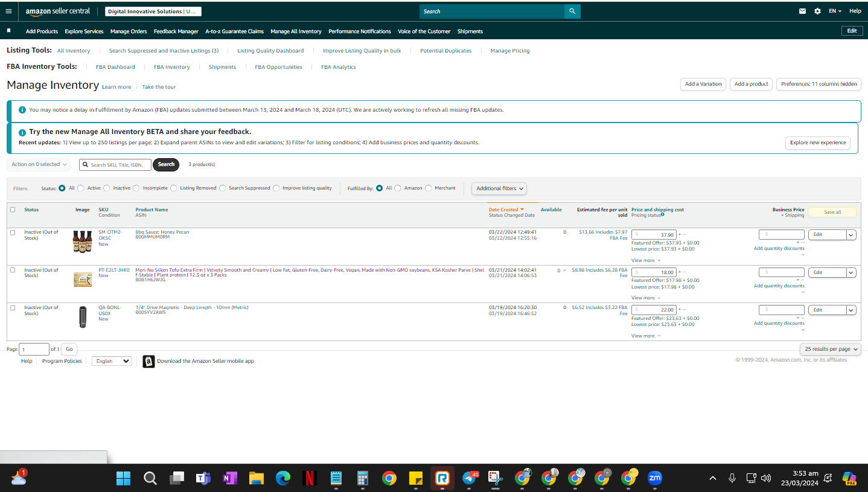Expand View more for the $37.90 price row
The height and width of the screenshot is (492, 868).
646,260
